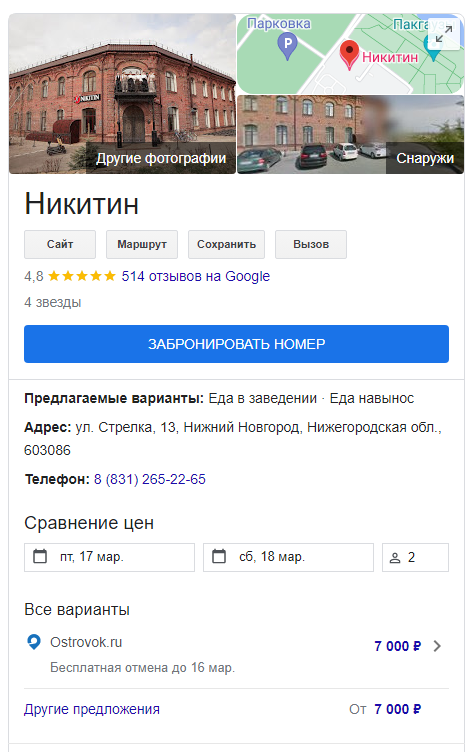Select check-in date пт, 17 мар.
This screenshot has height=752, width=473.
(x=109, y=557)
